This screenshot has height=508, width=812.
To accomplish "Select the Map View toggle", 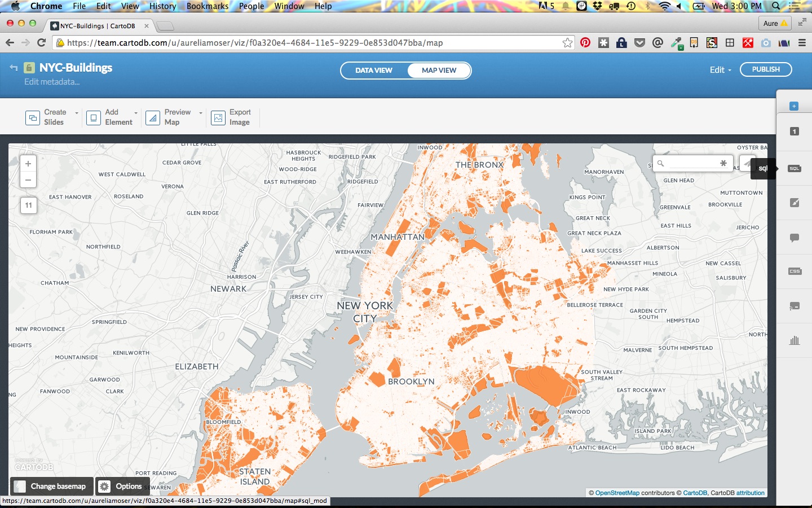I will click(439, 71).
